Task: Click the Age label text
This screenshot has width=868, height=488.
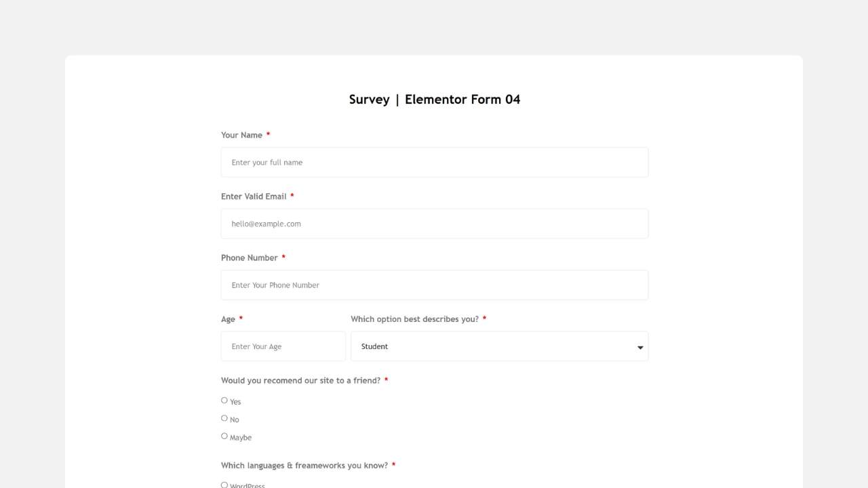Action: click(x=228, y=319)
